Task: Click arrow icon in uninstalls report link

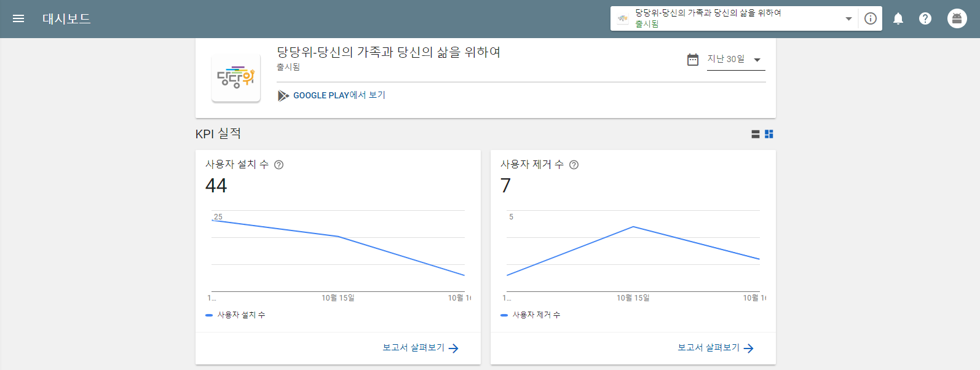Action: pos(749,348)
